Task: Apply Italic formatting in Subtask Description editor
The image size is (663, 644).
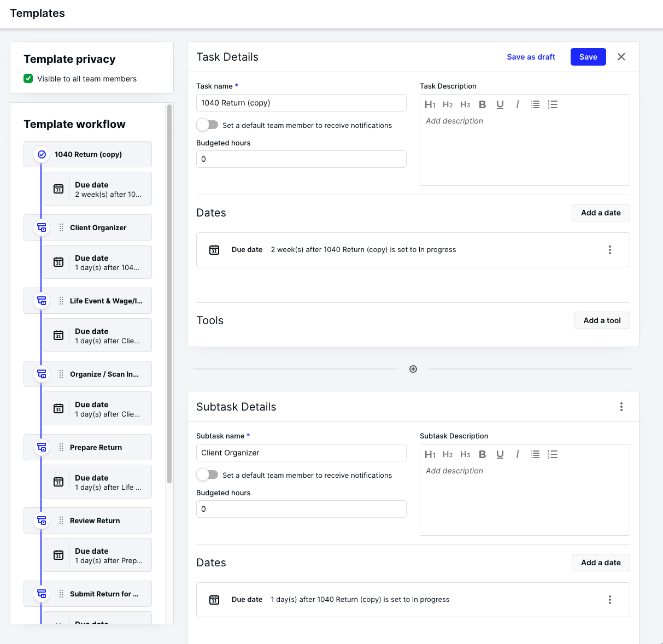Action: point(518,454)
